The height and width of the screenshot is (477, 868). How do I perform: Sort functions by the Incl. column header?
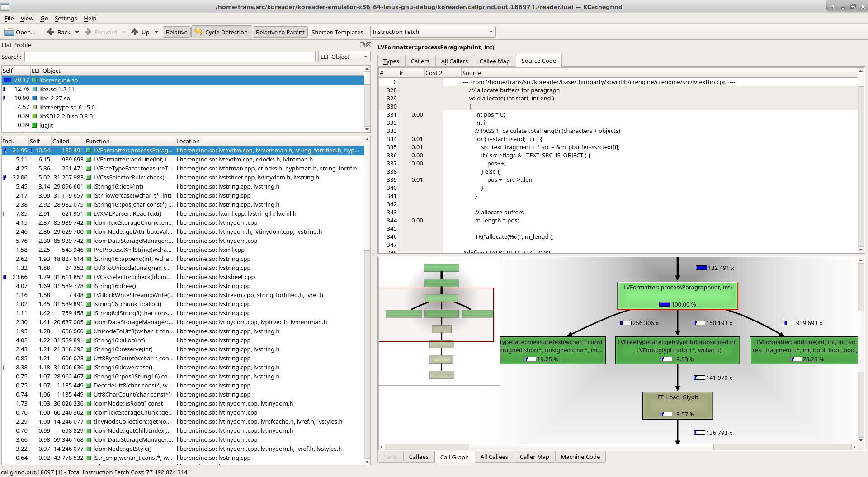coord(15,141)
